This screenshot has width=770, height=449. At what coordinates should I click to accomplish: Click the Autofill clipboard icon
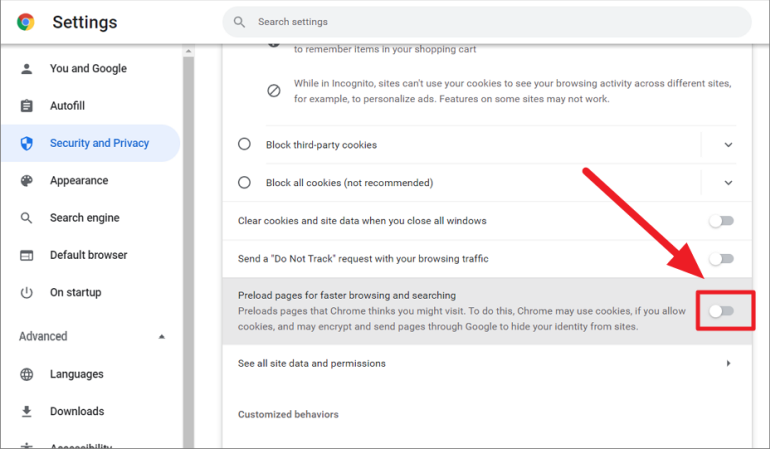coord(27,106)
